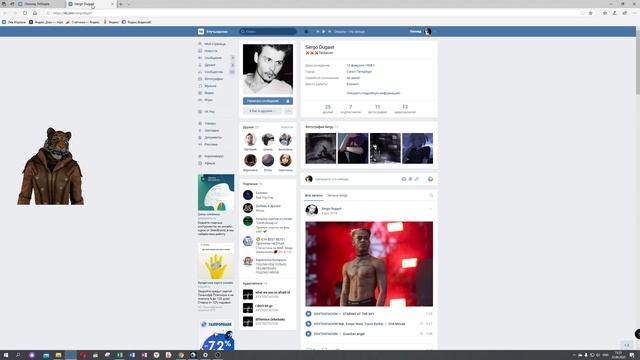Play STARING AT THE SKY track
Screen dimensions: 640x360
click(x=309, y=314)
